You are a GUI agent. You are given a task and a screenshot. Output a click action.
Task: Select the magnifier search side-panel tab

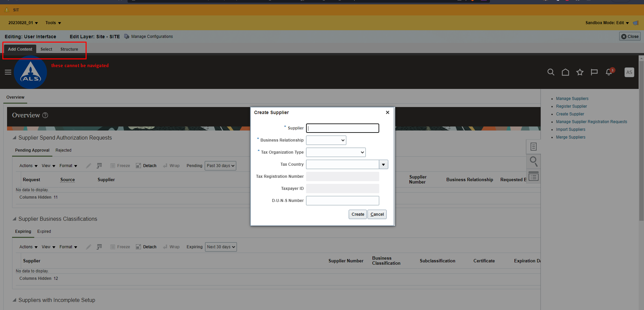click(534, 161)
